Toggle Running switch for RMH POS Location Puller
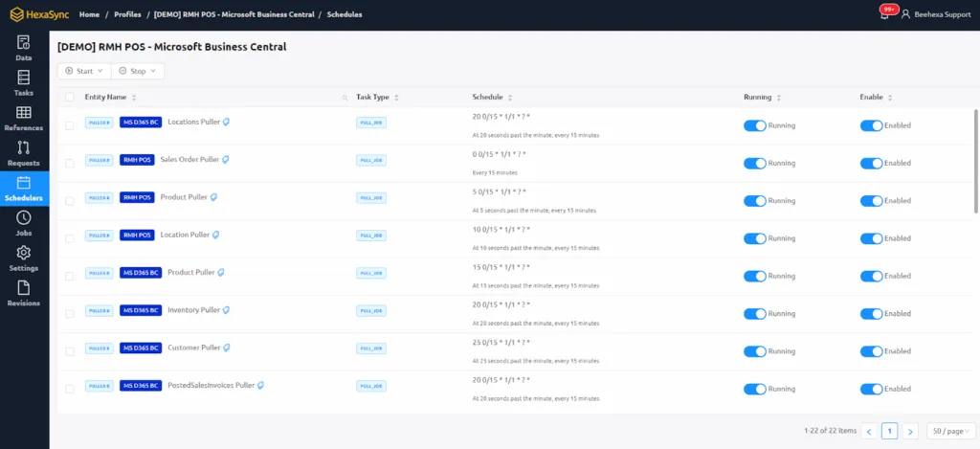Screen dimensions: 980x449 coord(754,238)
